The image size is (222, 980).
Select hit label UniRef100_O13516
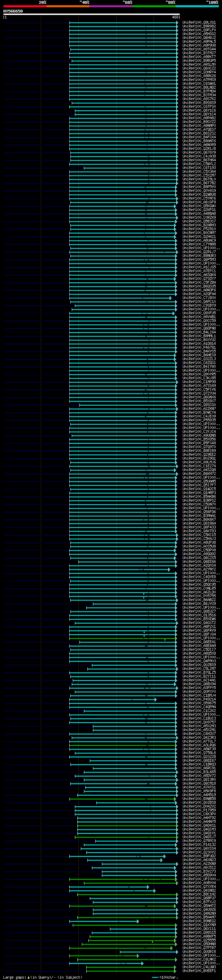[199, 615]
